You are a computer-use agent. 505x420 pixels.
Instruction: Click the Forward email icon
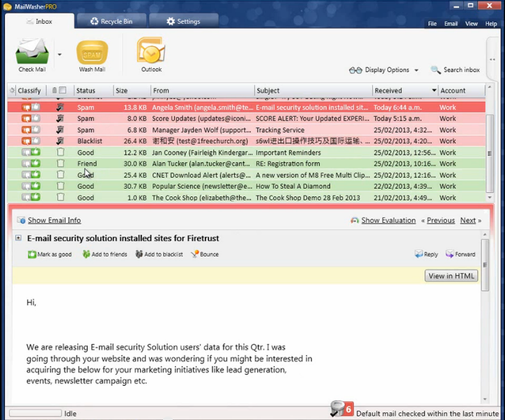[x=450, y=254]
